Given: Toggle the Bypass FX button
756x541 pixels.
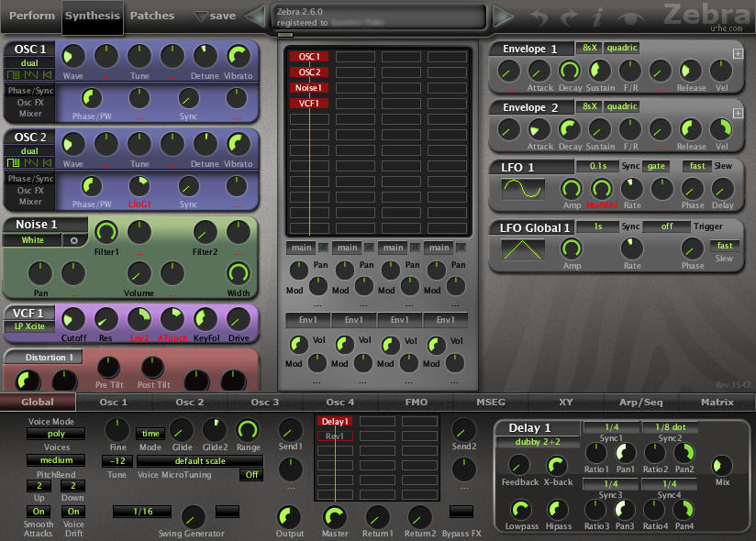Looking at the screenshot, I should (461, 511).
